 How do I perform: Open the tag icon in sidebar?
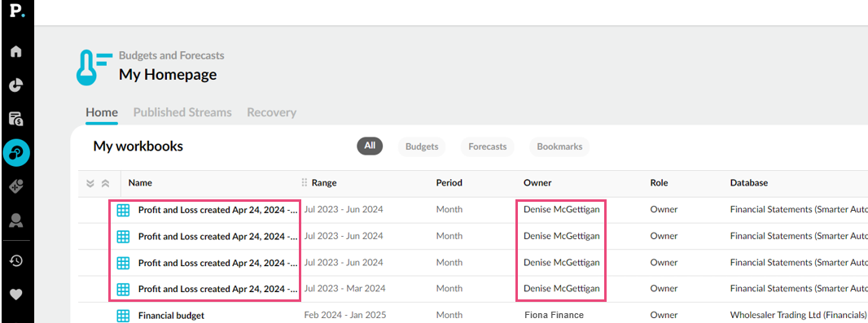click(16, 186)
